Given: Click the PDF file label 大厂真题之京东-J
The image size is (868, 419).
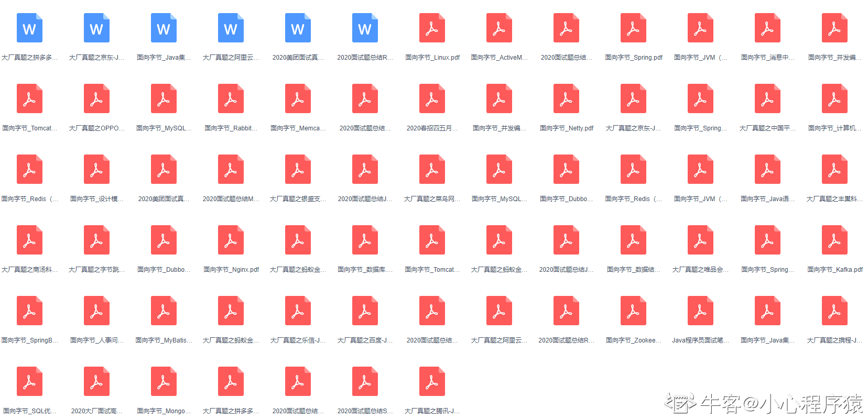Looking at the screenshot, I should pos(633,128).
